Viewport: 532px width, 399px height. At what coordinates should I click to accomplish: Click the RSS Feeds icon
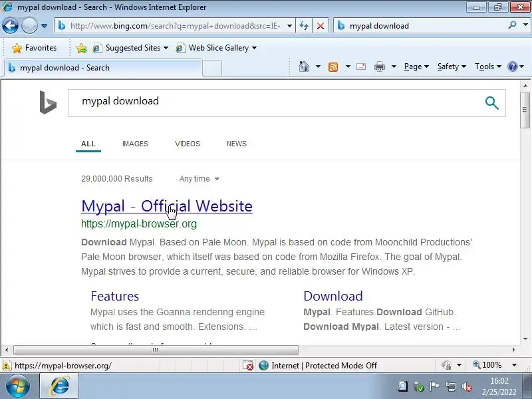(x=333, y=67)
